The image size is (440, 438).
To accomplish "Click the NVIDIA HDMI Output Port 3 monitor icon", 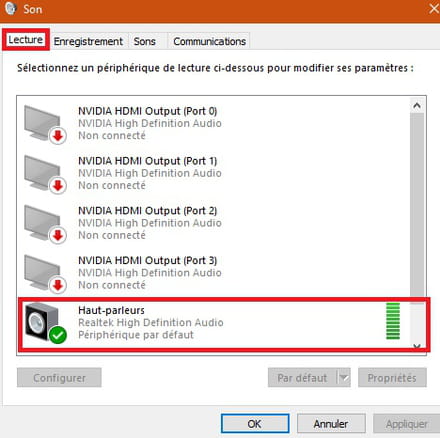I will [43, 272].
